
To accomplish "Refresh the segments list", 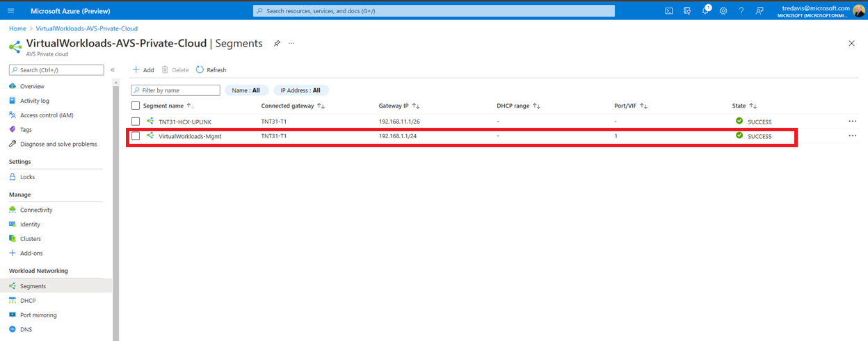I will (211, 70).
